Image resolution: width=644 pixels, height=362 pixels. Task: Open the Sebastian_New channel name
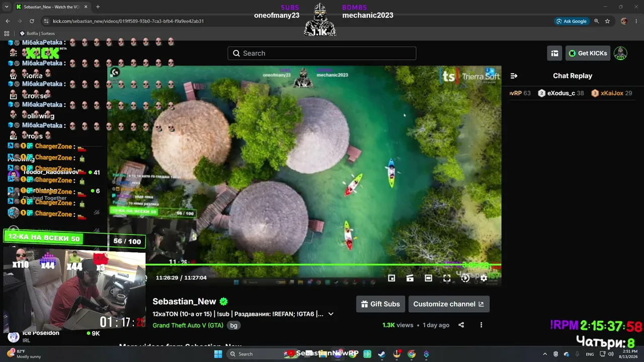click(x=184, y=302)
